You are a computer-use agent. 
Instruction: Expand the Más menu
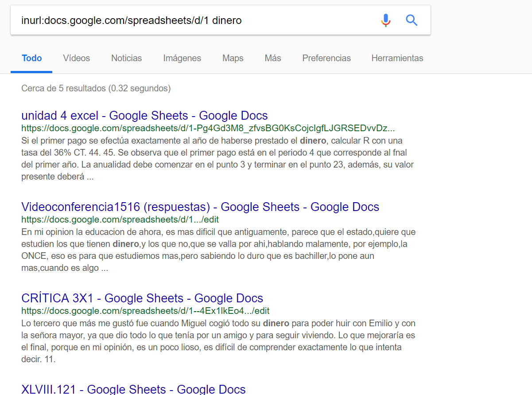(x=273, y=58)
